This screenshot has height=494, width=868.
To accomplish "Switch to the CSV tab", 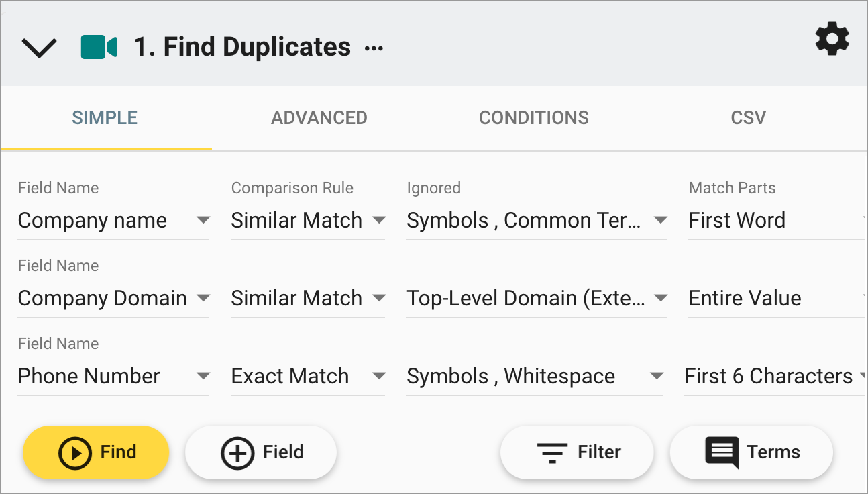I will (x=748, y=117).
